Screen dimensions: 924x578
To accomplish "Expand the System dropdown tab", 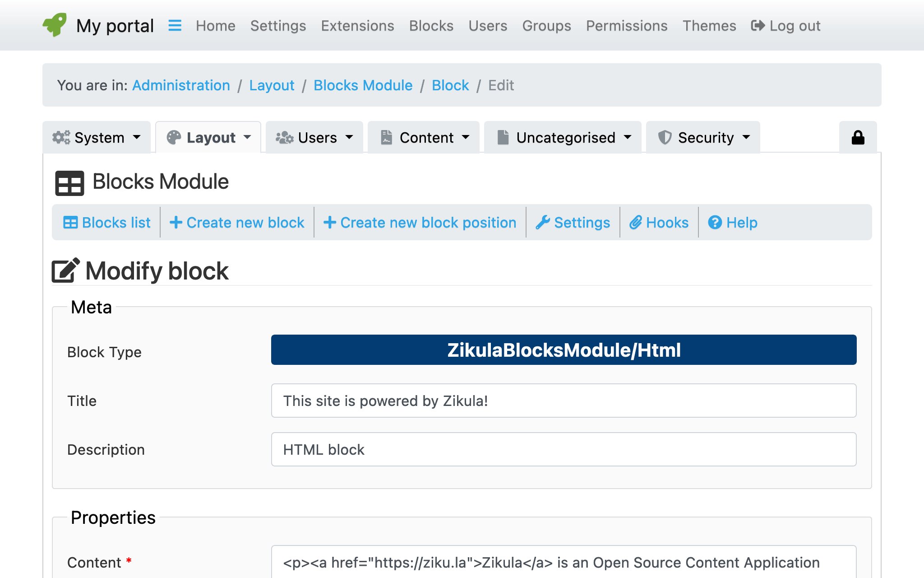I will (x=97, y=137).
